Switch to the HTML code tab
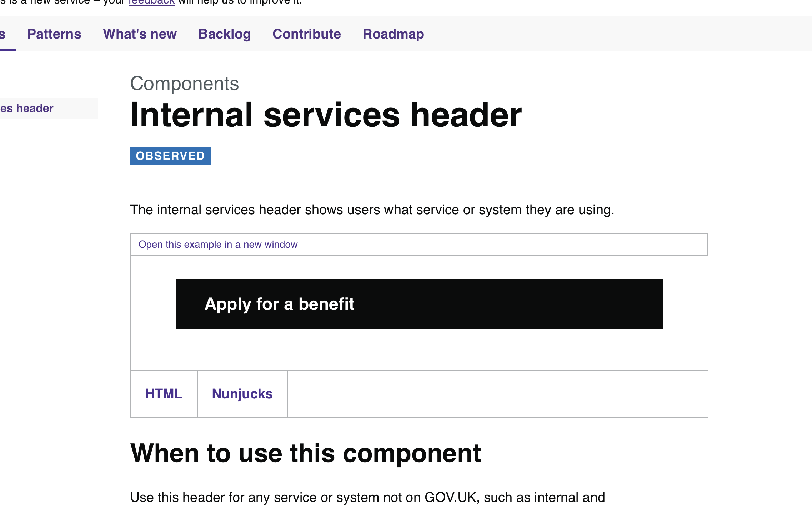812x509 pixels. [x=163, y=393]
